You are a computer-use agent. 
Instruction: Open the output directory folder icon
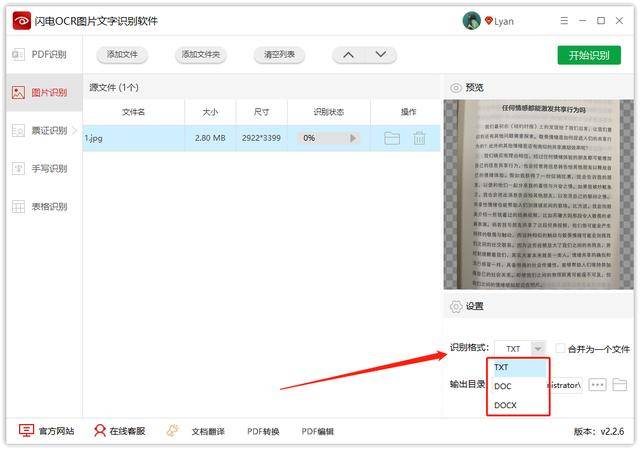coord(620,385)
